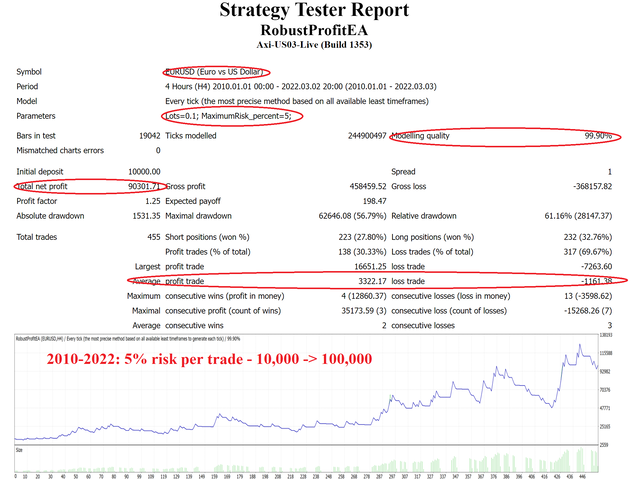Screen dimensions: 640x480
Task: Click largest loss trade value -7263.60
Action: pos(596,266)
